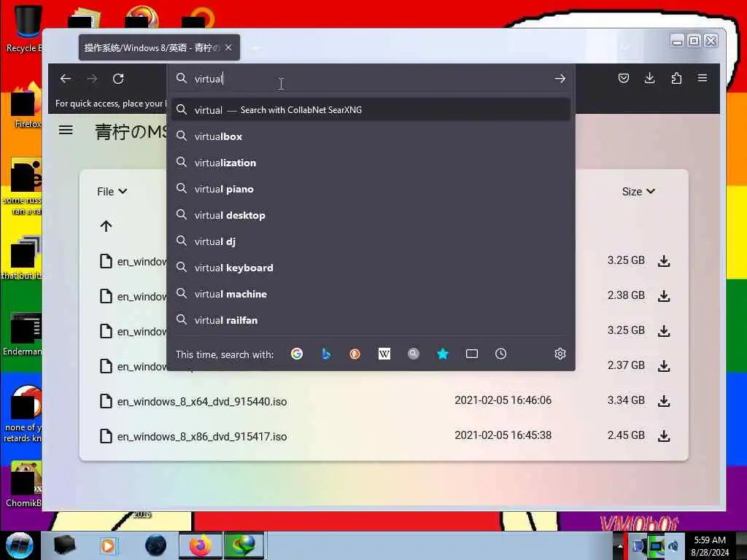
Task: Open search settings gear
Action: click(560, 354)
